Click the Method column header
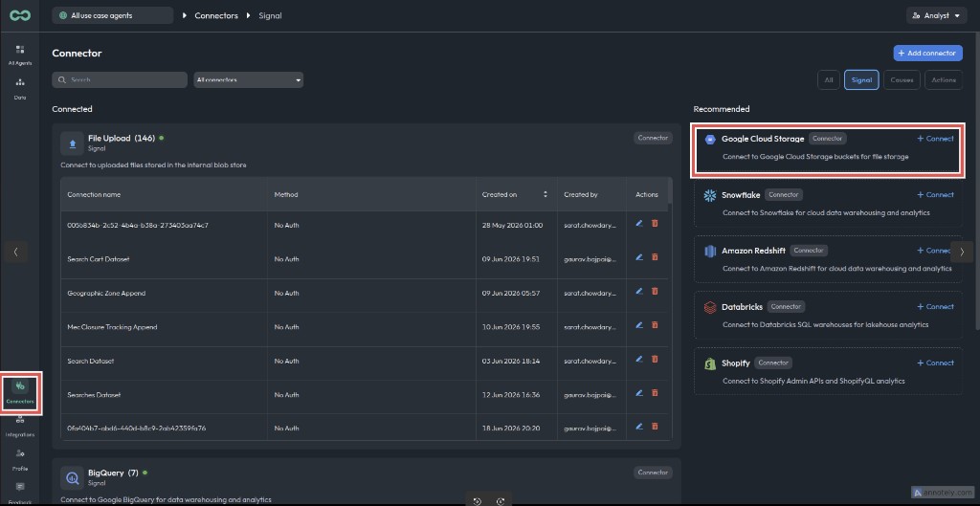The height and width of the screenshot is (506, 980). (x=286, y=194)
